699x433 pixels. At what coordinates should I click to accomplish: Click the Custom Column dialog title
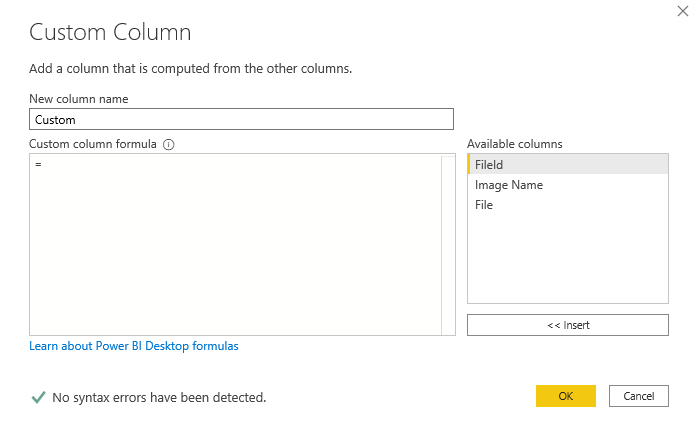click(x=110, y=32)
